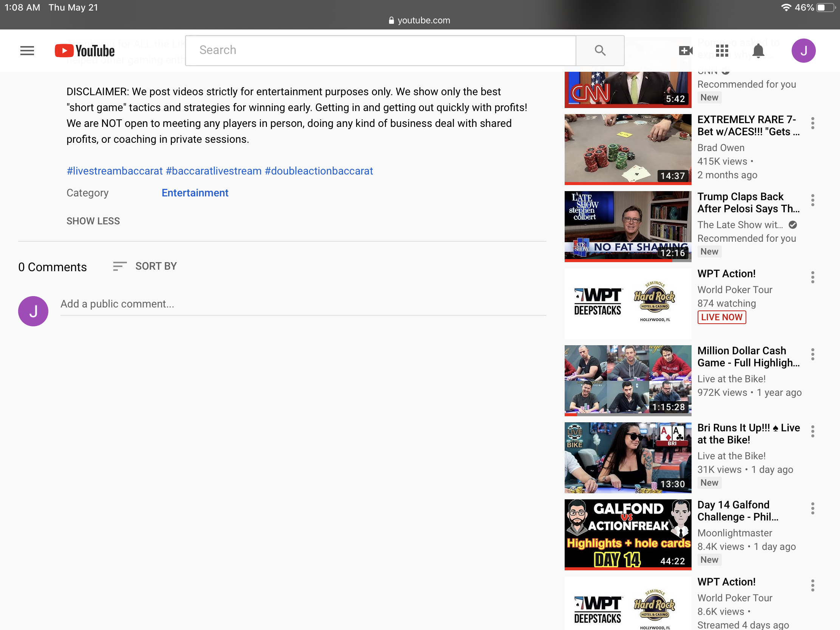This screenshot has height=630, width=840.
Task: Click the LIVE NOW badge
Action: click(721, 317)
